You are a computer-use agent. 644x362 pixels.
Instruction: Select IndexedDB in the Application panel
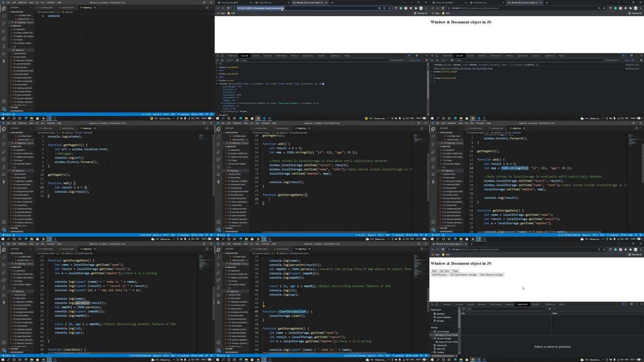(x=441, y=345)
